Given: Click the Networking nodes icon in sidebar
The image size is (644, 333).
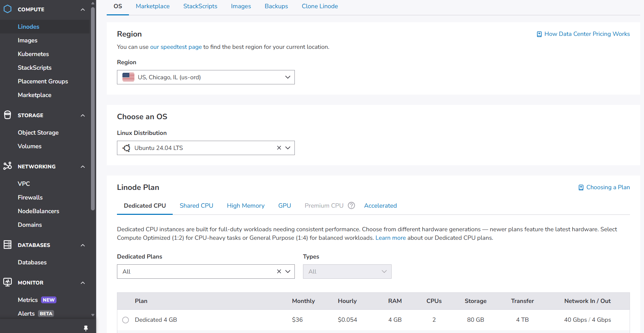Looking at the screenshot, I should [8, 166].
